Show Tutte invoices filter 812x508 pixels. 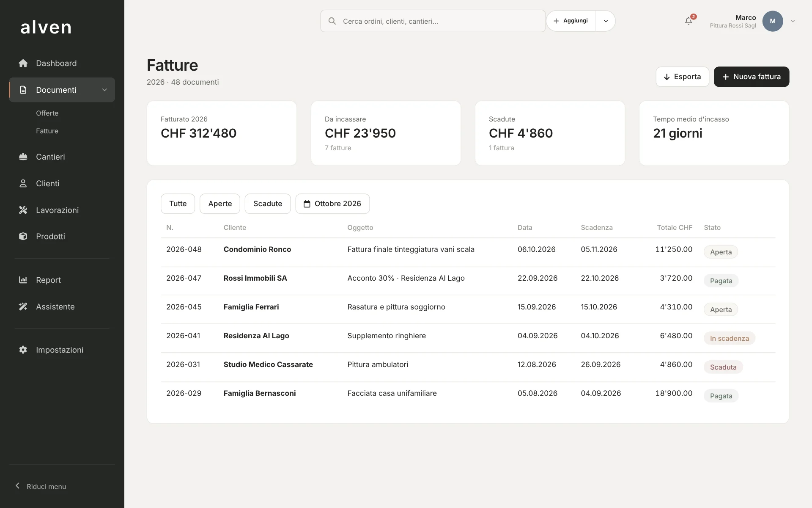coord(178,204)
